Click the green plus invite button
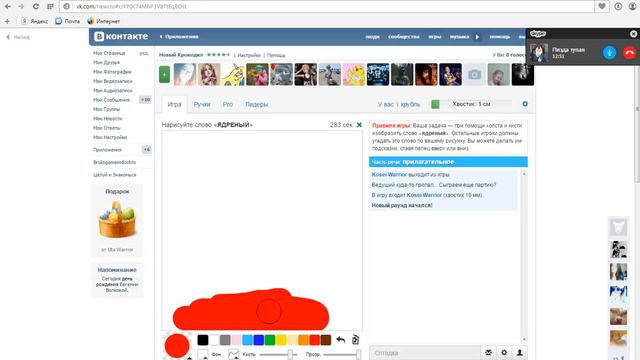 164,75
